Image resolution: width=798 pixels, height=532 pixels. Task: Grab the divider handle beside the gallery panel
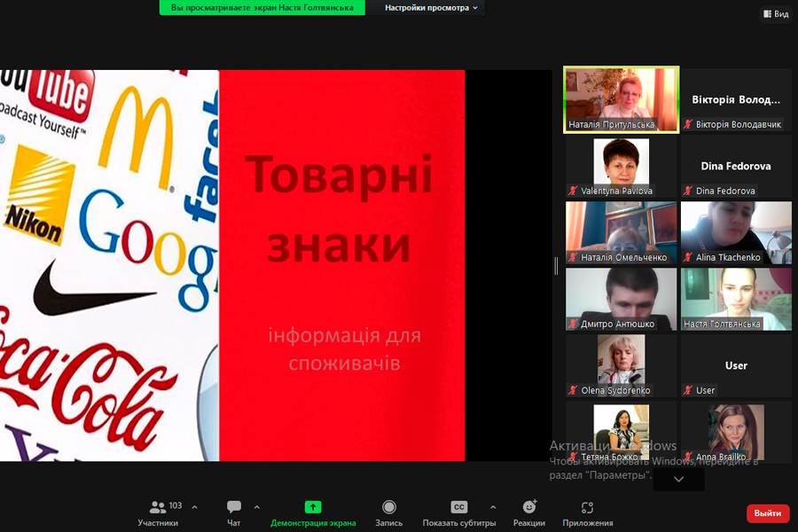tap(557, 265)
